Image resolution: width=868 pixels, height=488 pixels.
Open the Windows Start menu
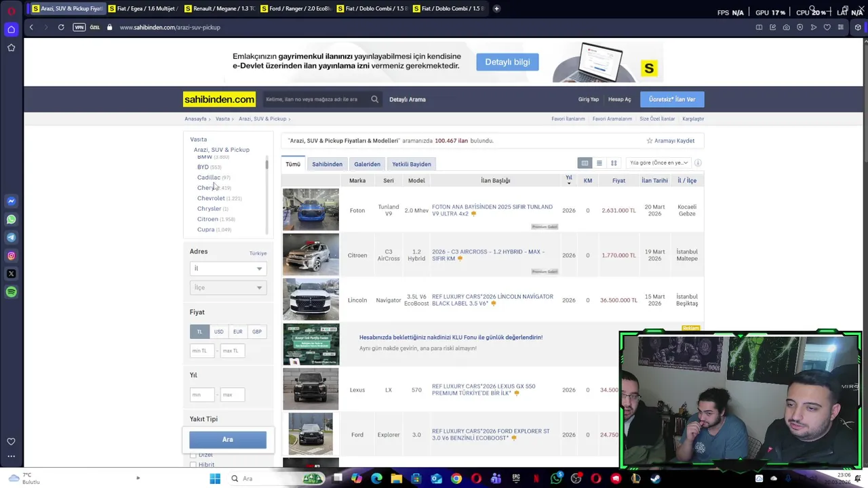(x=215, y=479)
